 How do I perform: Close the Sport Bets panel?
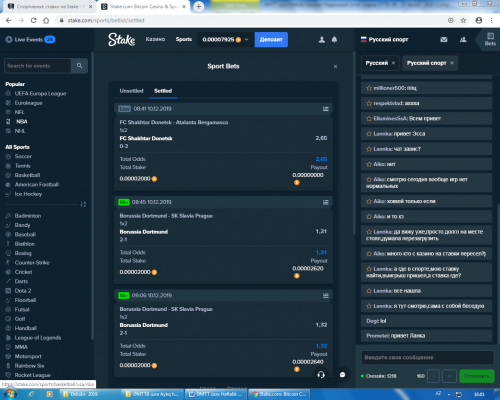pos(335,67)
